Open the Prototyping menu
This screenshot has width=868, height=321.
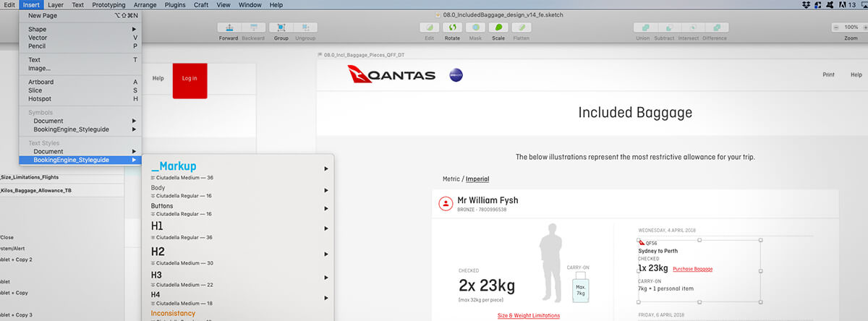(x=109, y=5)
